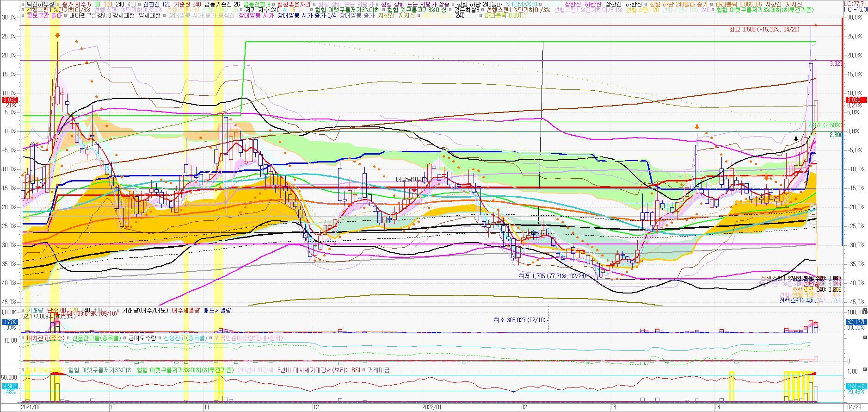Click the 거래량(매수/매도) marker square

point(117,311)
